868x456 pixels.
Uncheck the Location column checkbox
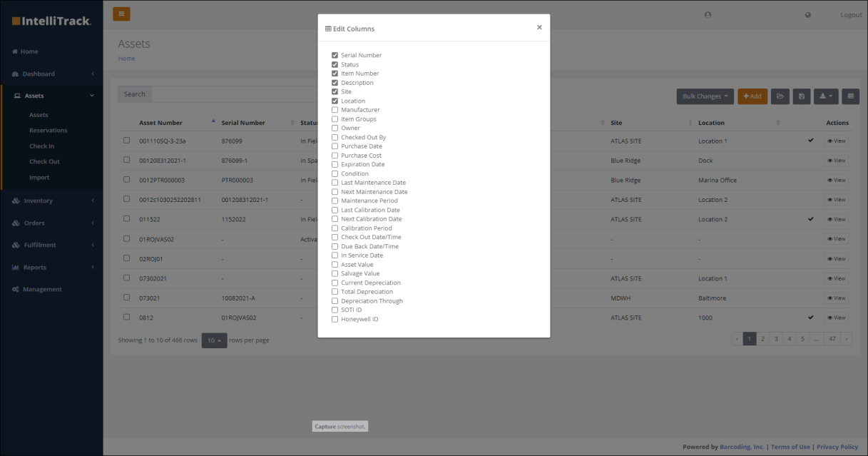[335, 101]
